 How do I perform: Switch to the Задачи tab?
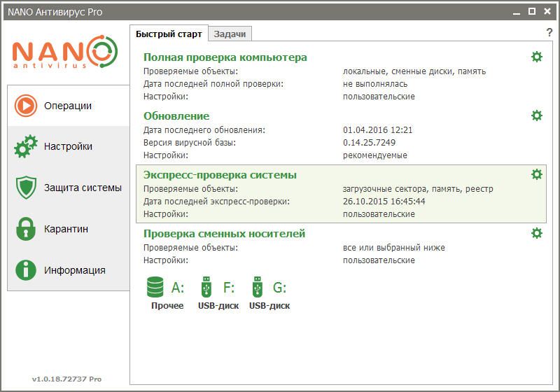pos(230,34)
